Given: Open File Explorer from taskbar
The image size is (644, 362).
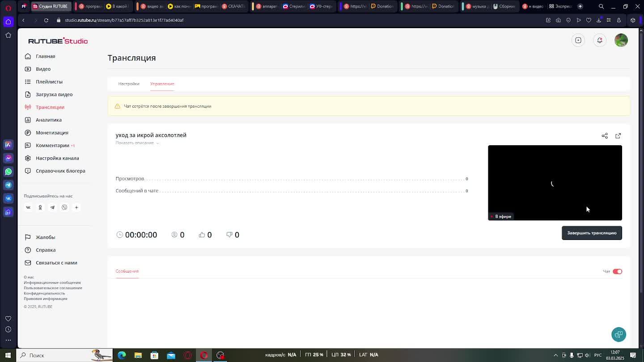Looking at the screenshot, I should click(x=138, y=355).
